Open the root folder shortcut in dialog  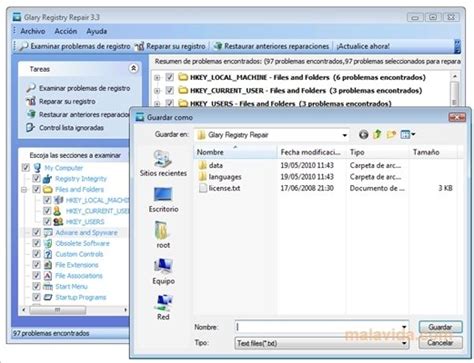[163, 235]
